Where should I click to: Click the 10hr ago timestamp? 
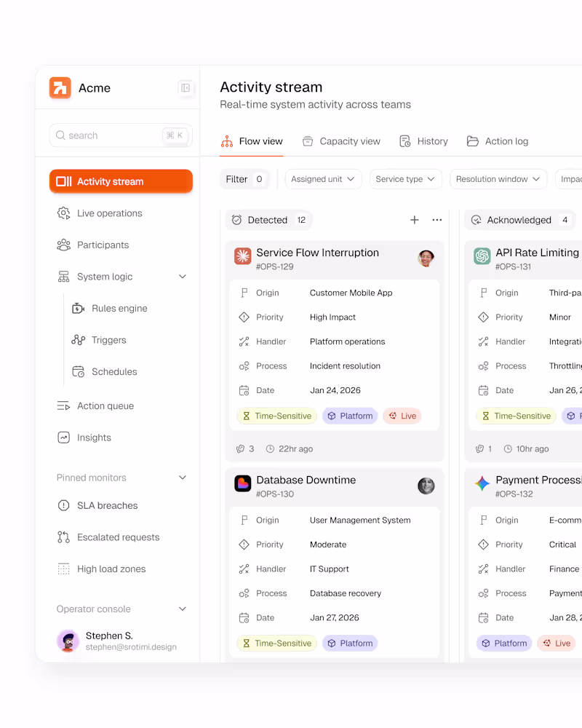533,449
